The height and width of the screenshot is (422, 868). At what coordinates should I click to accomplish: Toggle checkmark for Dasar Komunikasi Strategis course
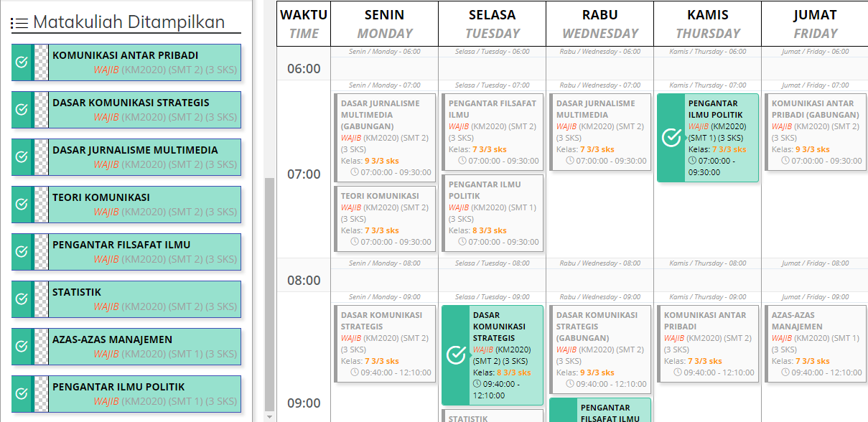[x=22, y=110]
